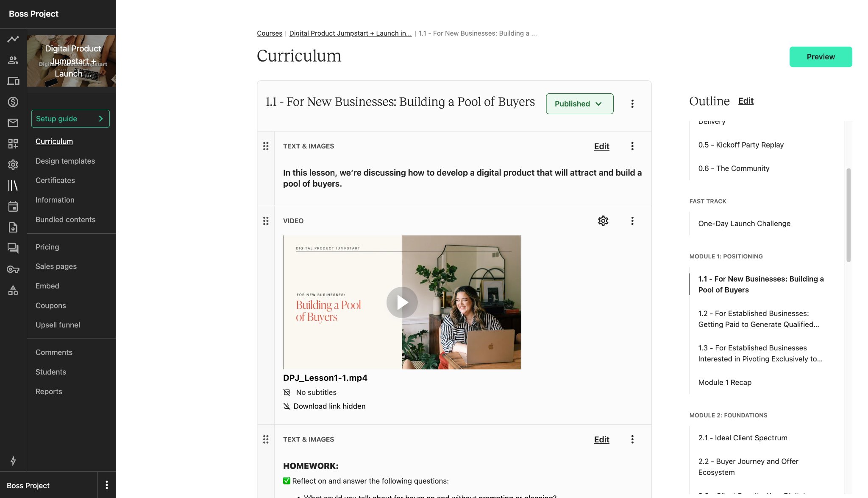Open the settings gear in left sidebar
The width and height of the screenshot is (868, 498).
pyautogui.click(x=13, y=165)
